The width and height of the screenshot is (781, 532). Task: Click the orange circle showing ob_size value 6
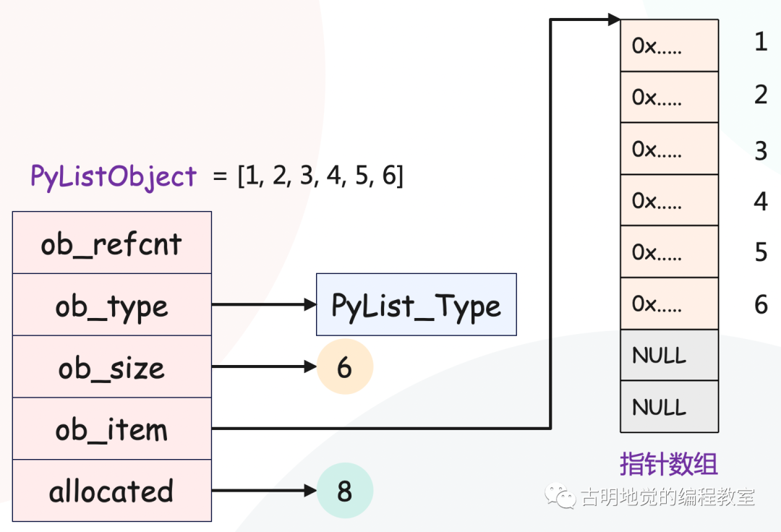(x=345, y=366)
